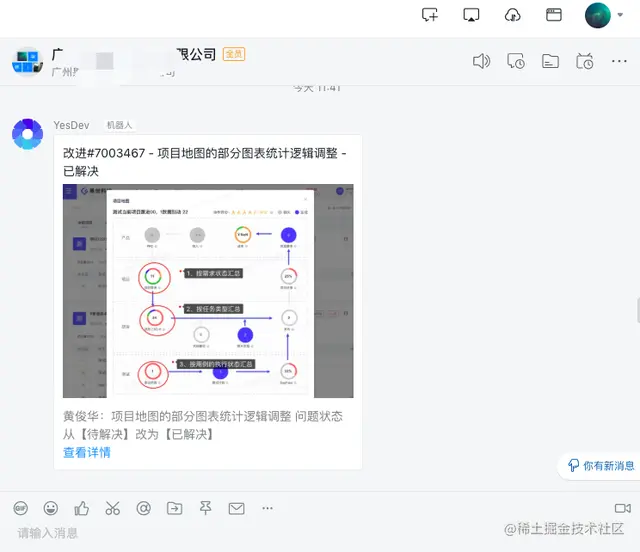Click the 你有新消息 notification button
Screen dimensions: 640x552
(x=601, y=465)
